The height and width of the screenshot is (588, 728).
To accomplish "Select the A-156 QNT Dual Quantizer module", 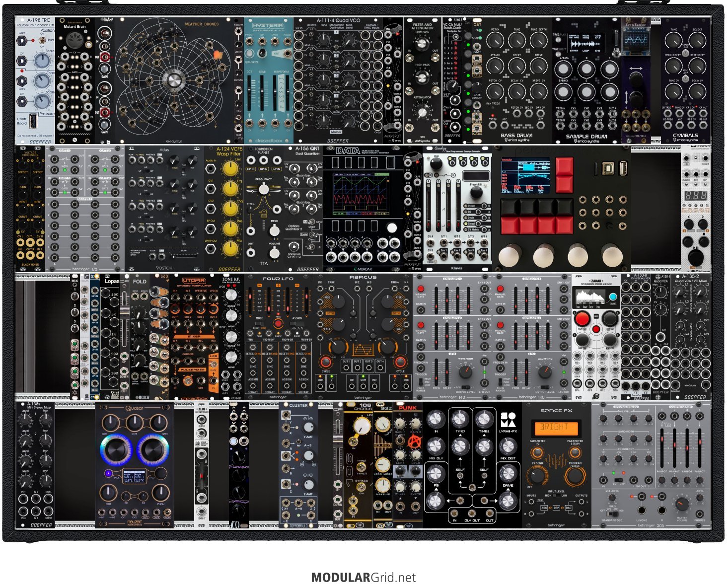I will point(303,208).
